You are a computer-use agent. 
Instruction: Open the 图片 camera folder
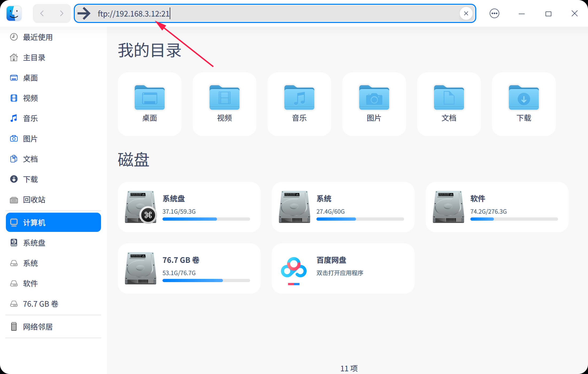point(374,98)
